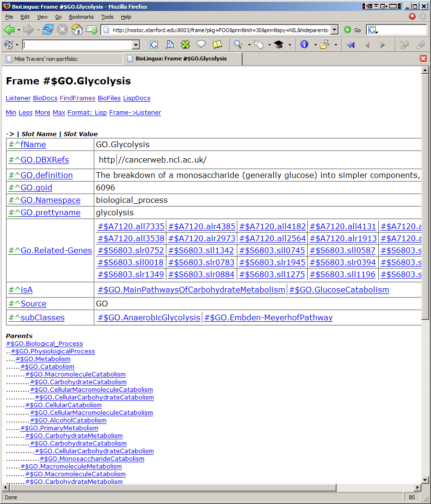Select the BioLingua: Frame #$GO.Glycolysis tab
431x504 pixels.
tap(183, 59)
